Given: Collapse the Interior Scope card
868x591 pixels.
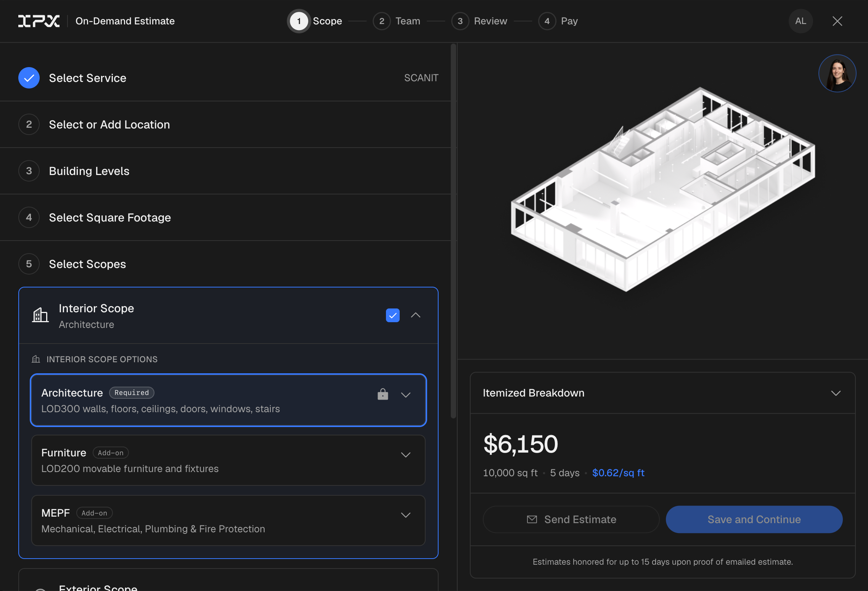Looking at the screenshot, I should (x=416, y=315).
